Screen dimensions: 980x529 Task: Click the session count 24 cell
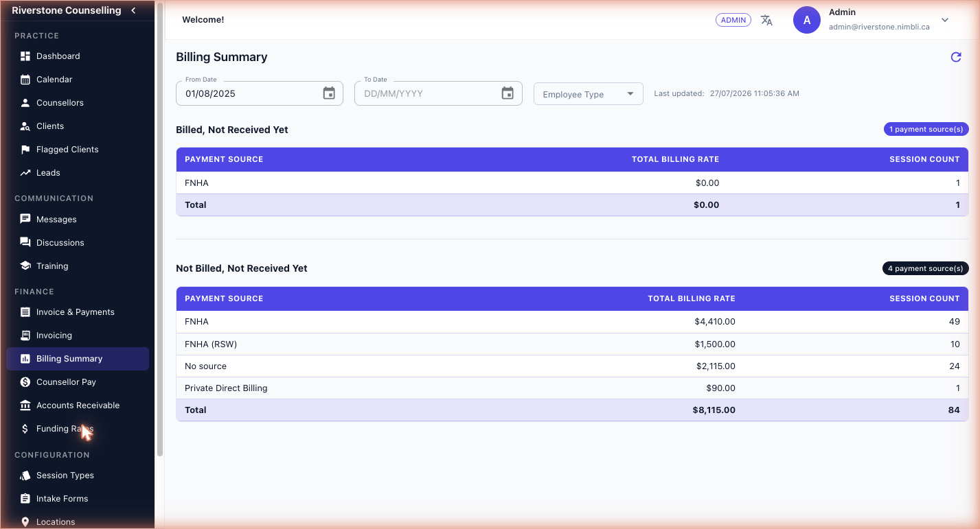point(955,366)
